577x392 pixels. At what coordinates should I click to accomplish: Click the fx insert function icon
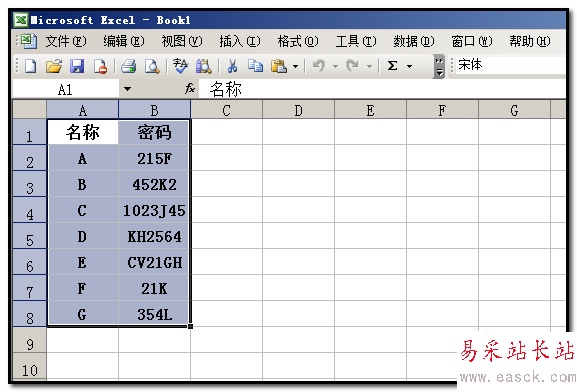(190, 89)
